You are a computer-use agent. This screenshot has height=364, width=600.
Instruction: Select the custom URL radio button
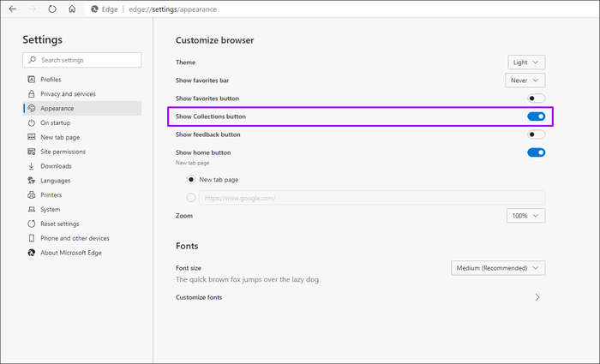pyautogui.click(x=191, y=198)
